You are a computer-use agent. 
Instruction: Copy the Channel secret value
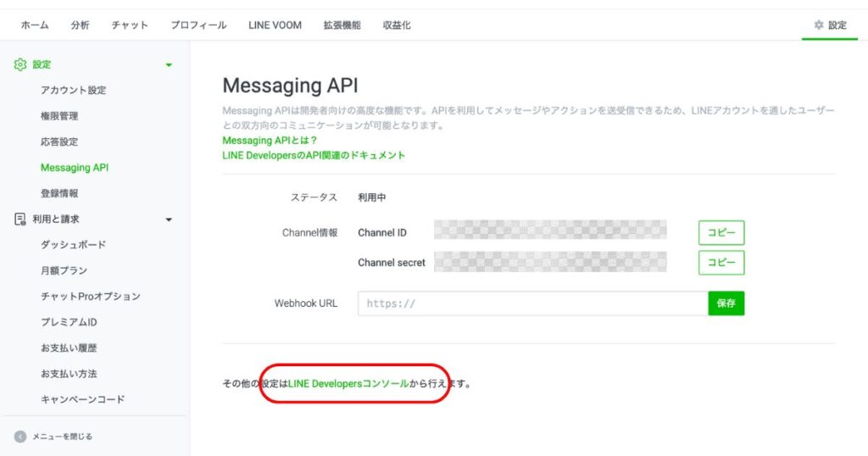click(721, 262)
